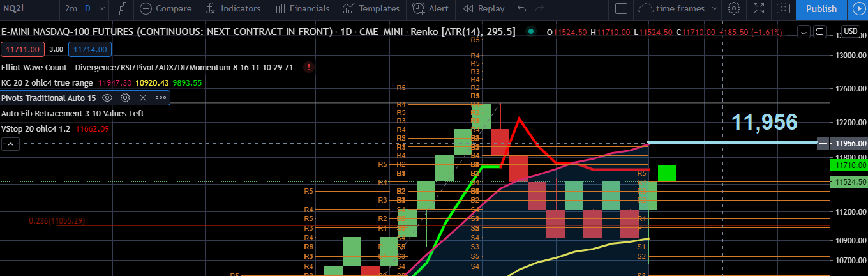Select the VStop 20 ohlc4 1.2 legend
Image resolution: width=868 pixels, height=276 pixels.
tap(37, 128)
